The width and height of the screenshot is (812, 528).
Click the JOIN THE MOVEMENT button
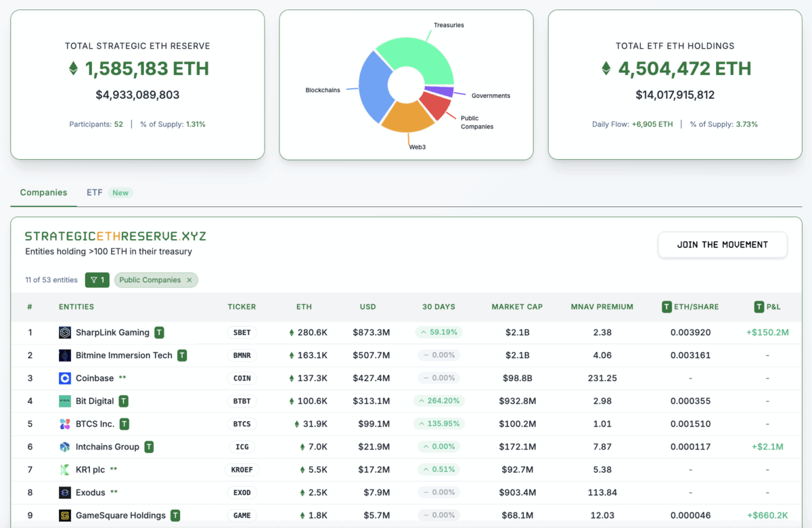tap(723, 244)
